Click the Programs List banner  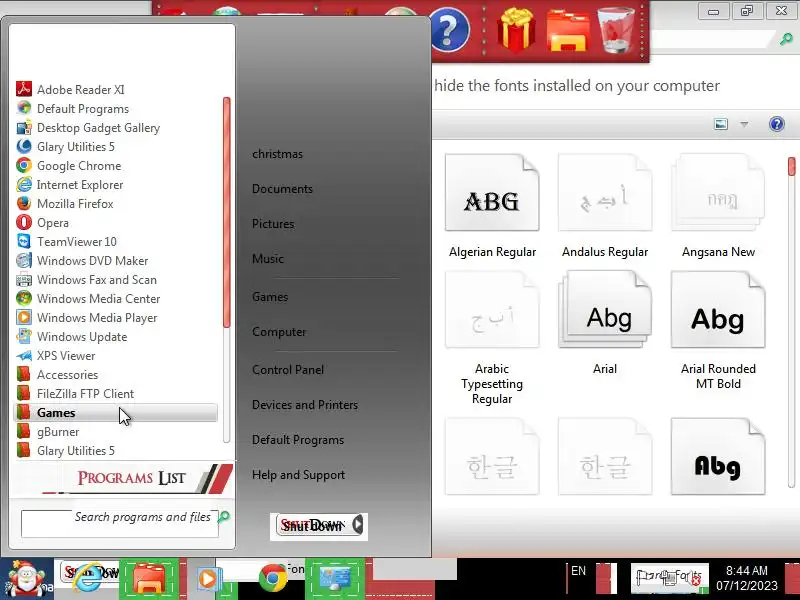point(122,478)
